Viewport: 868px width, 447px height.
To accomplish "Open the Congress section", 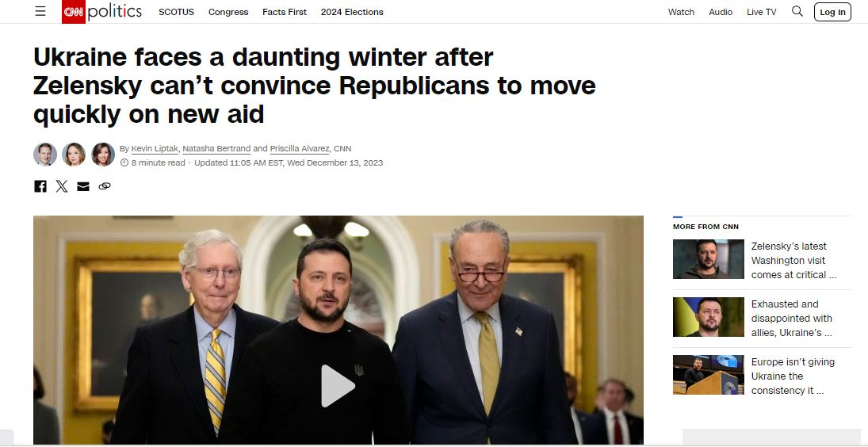I will 228,12.
